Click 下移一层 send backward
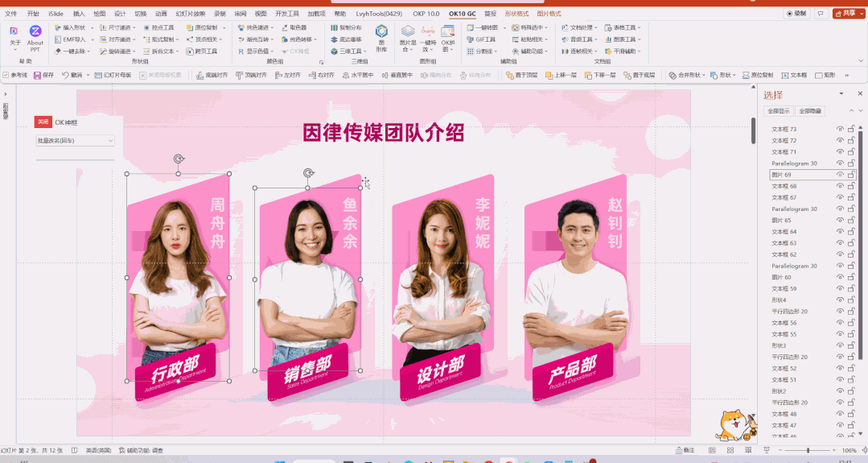868x463 pixels. click(600, 75)
